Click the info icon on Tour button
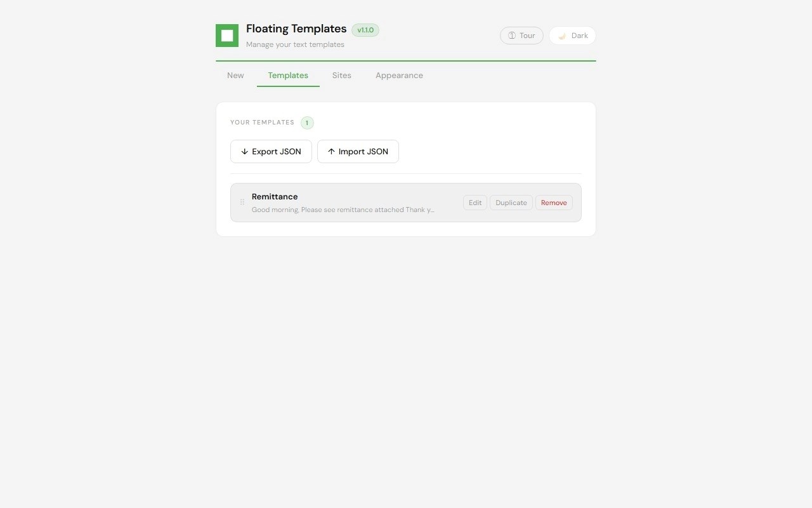The height and width of the screenshot is (508, 812). [x=512, y=36]
